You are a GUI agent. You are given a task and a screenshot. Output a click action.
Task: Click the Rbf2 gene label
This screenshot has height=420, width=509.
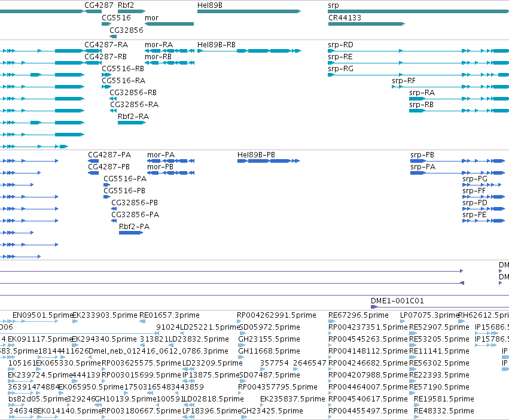(x=126, y=5)
